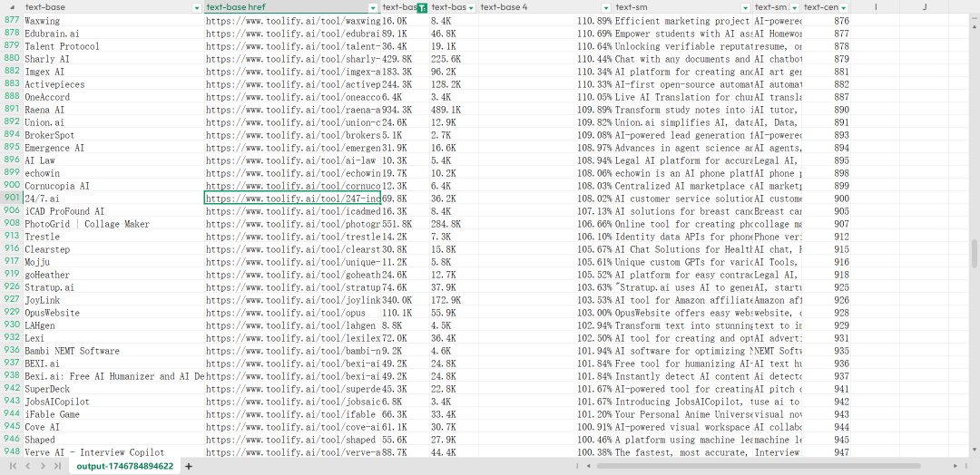Select the LAHgen cell
Viewport: 980px width, 475px height.
click(113, 325)
